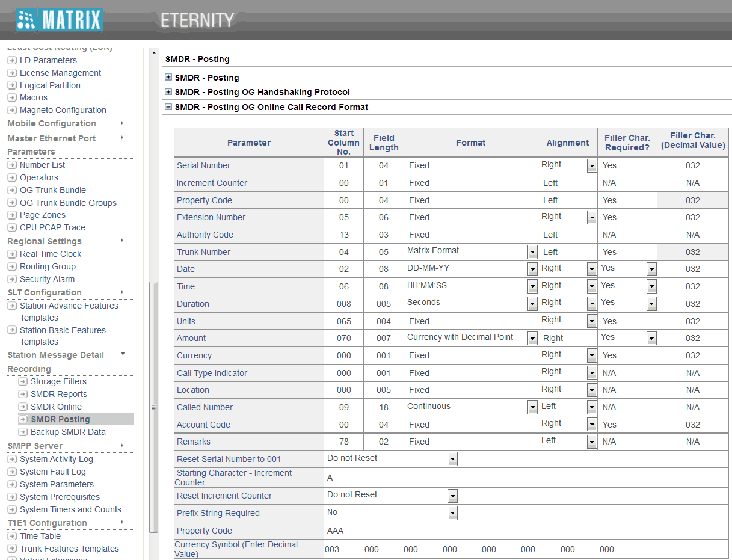Image resolution: width=732 pixels, height=560 pixels.
Task: Open Remarks alignment dropdown
Action: click(592, 442)
